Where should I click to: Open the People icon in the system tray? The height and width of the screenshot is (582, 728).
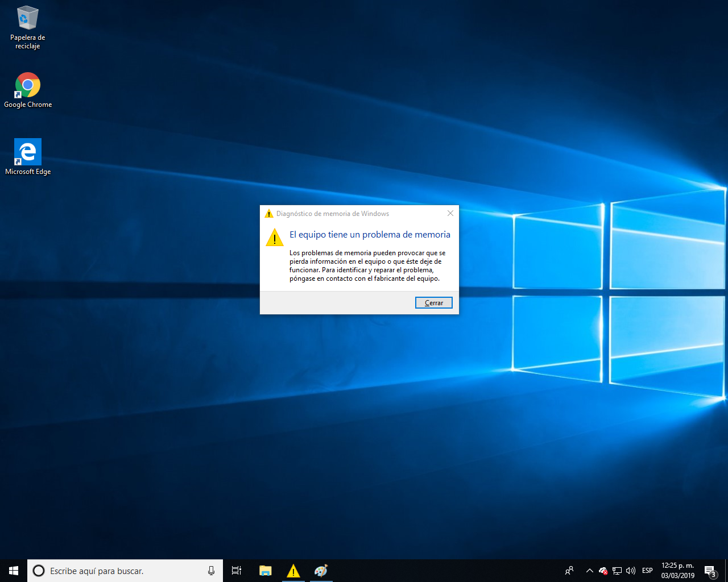tap(569, 571)
